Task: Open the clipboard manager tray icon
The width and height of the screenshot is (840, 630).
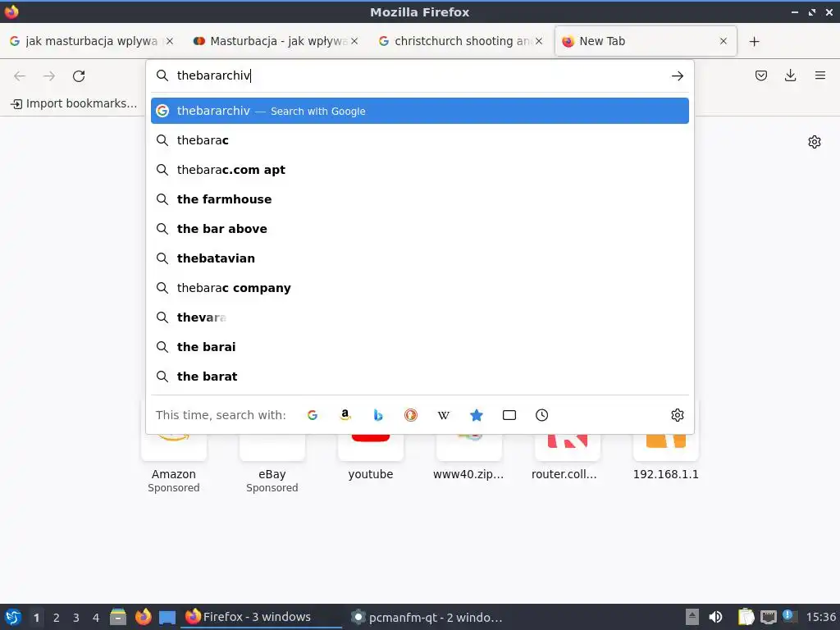Action: pos(745,617)
